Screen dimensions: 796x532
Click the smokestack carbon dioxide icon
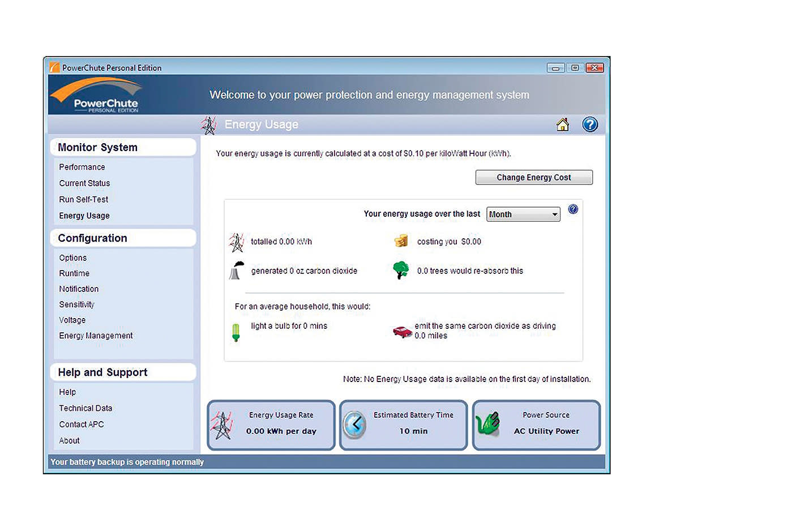pyautogui.click(x=236, y=271)
